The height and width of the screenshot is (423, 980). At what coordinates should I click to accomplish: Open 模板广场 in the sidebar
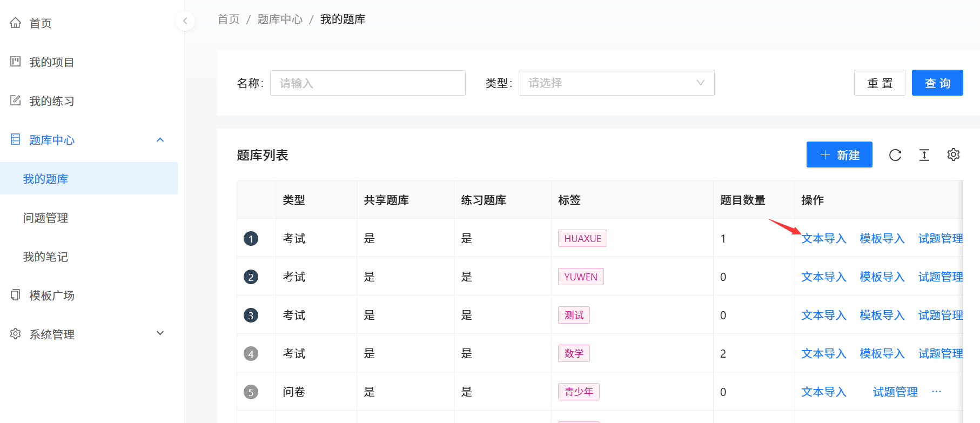coord(52,296)
